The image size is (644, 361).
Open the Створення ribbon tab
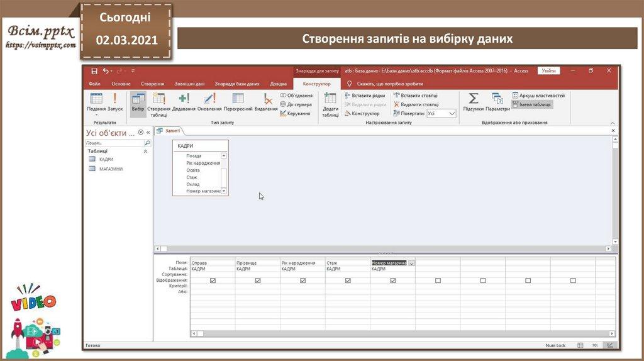[152, 84]
